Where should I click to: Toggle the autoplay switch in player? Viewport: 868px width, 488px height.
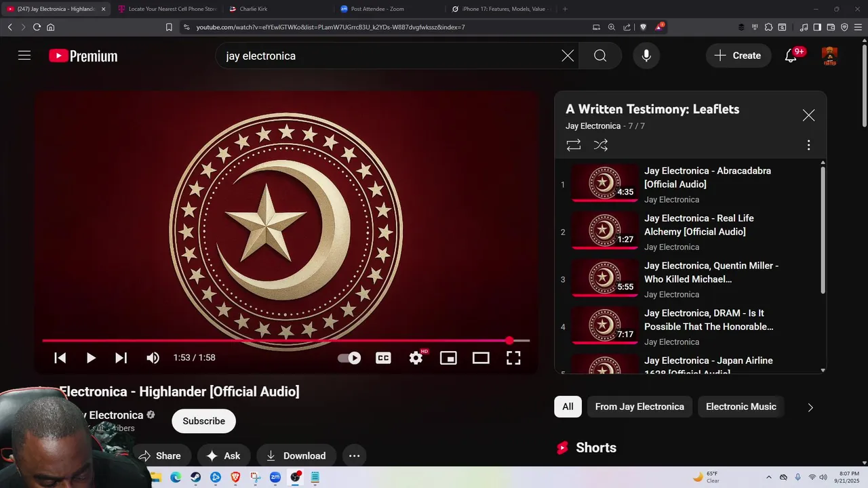coord(349,358)
